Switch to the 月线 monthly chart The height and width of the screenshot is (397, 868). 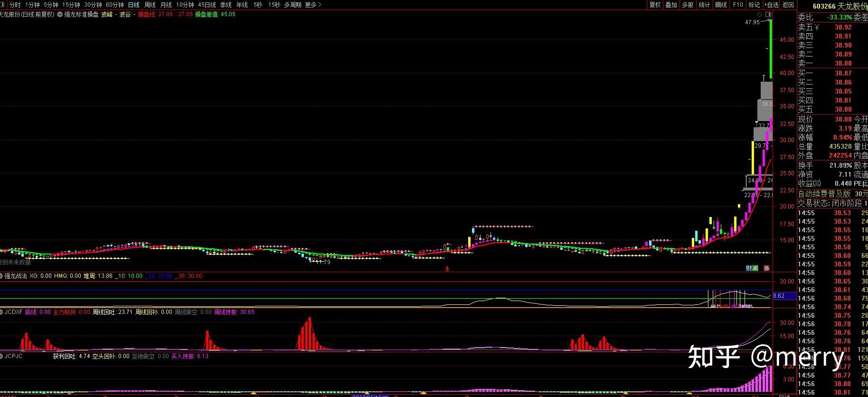[x=166, y=5]
